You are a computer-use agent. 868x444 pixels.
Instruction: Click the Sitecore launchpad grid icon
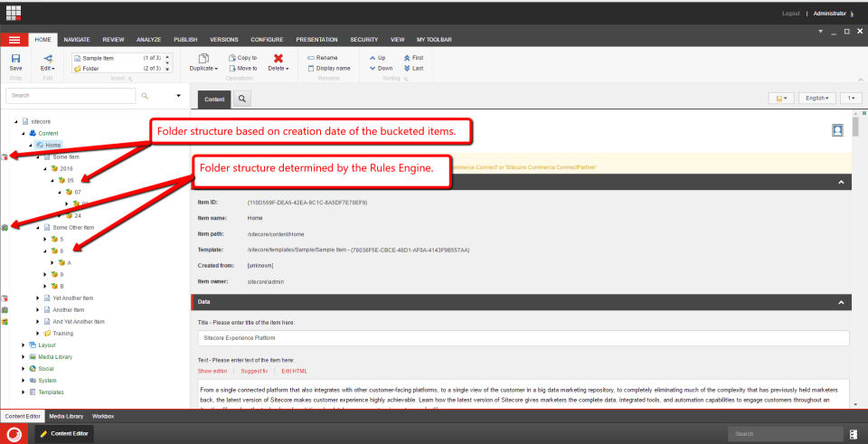click(x=14, y=14)
